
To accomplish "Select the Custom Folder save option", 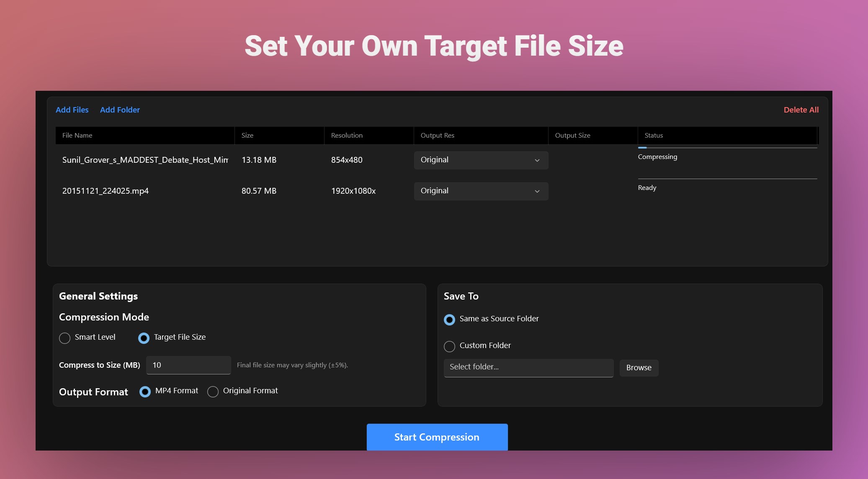I will click(x=449, y=346).
